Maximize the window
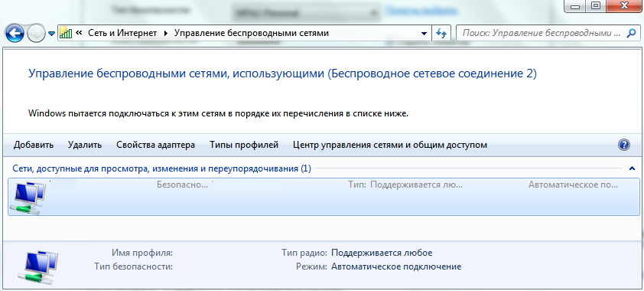The height and width of the screenshot is (291, 644). point(595,5)
